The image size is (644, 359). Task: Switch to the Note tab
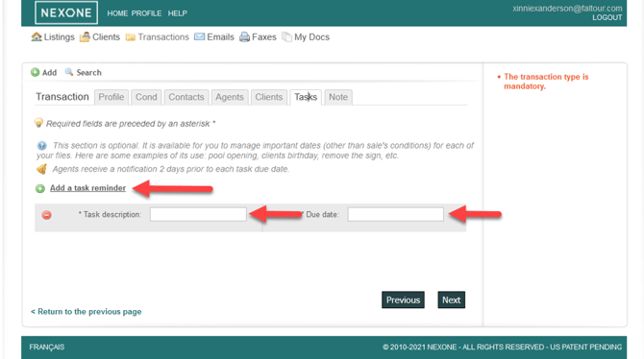tap(338, 97)
